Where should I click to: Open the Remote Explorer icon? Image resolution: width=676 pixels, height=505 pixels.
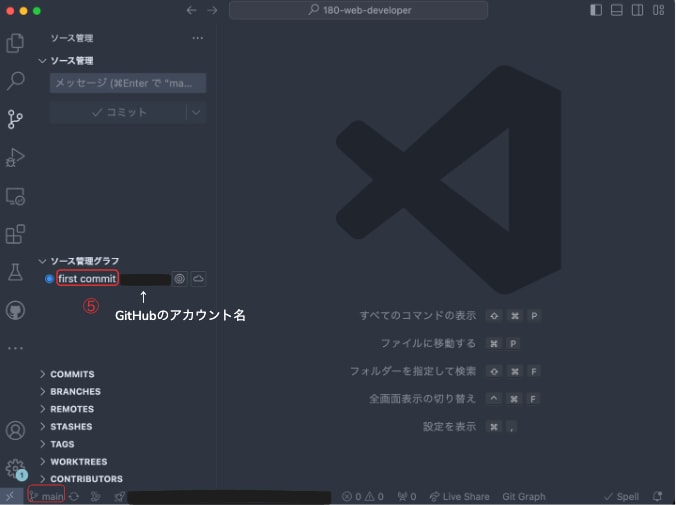(x=15, y=196)
